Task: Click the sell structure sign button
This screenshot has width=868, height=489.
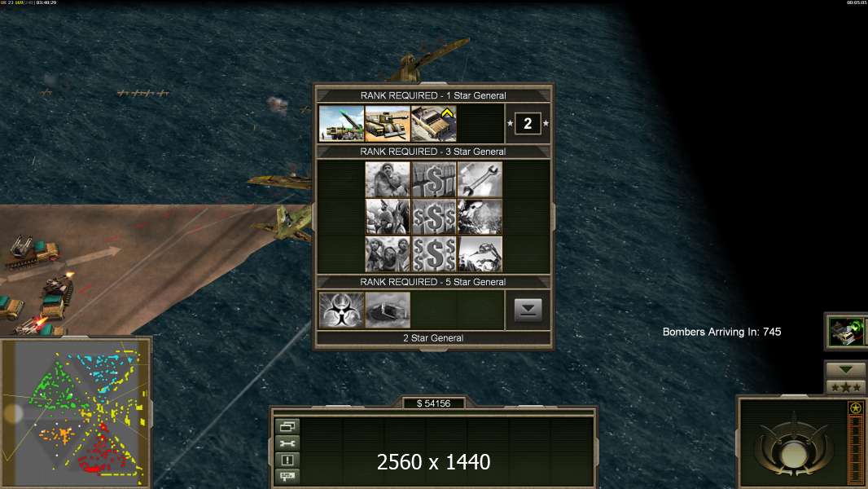Action: pos(287,476)
